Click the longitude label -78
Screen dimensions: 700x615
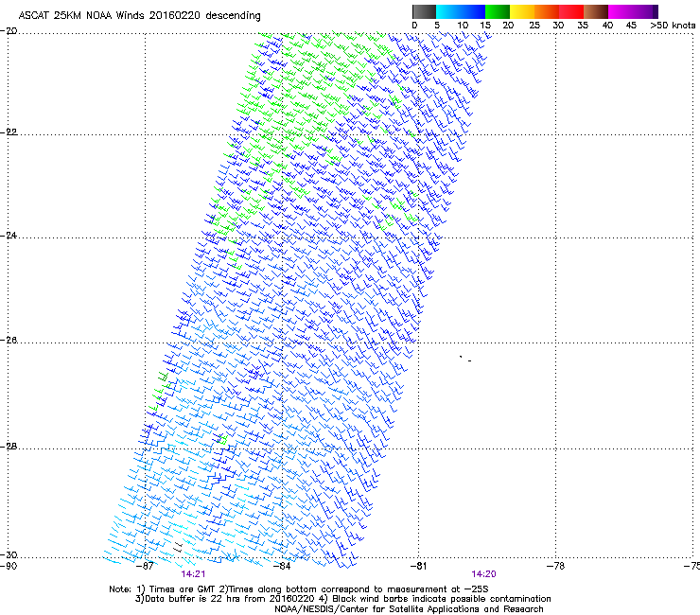point(555,566)
